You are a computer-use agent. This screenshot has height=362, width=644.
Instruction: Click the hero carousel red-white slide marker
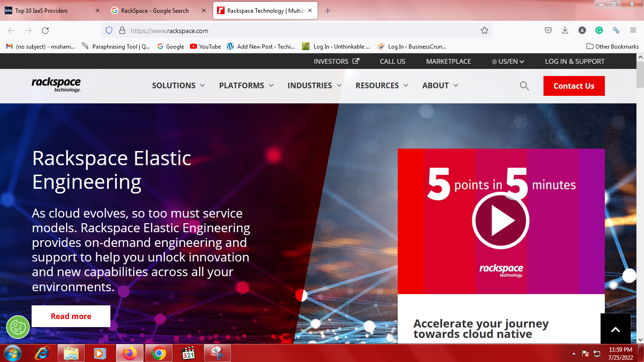pyautogui.click(x=301, y=295)
